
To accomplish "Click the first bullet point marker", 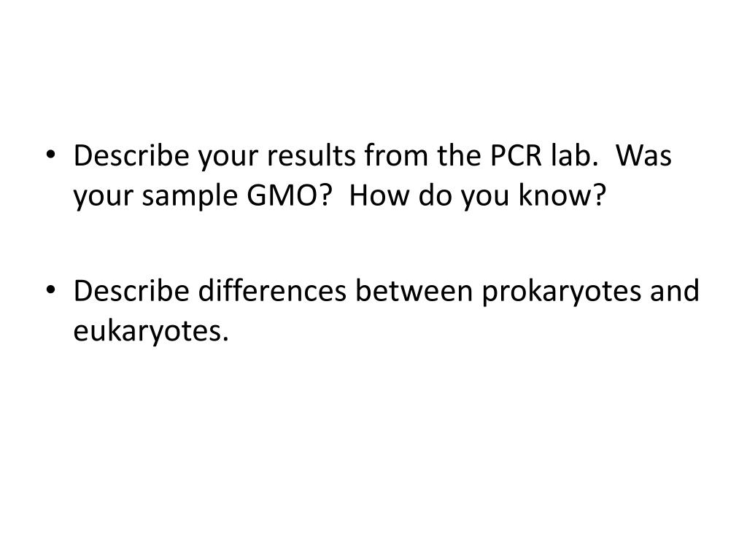I will pos(50,155).
